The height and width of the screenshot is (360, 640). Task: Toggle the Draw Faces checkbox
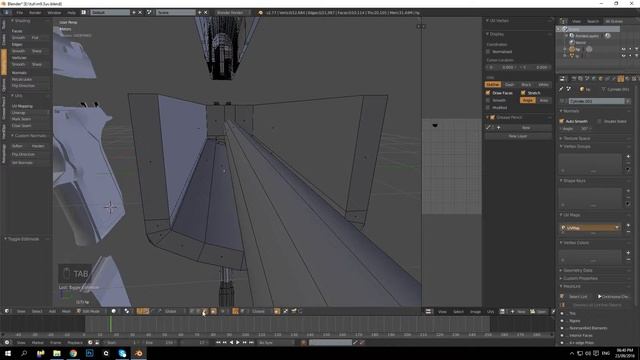point(488,93)
